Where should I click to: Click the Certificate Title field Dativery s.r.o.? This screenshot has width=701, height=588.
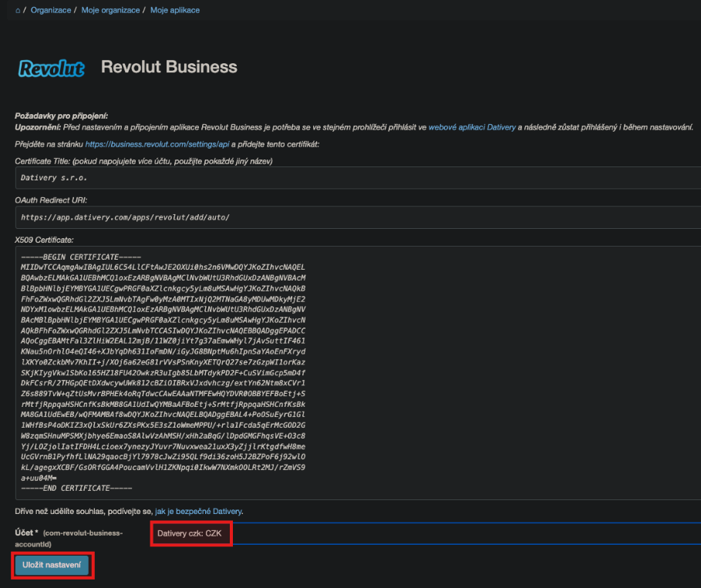tap(358, 178)
